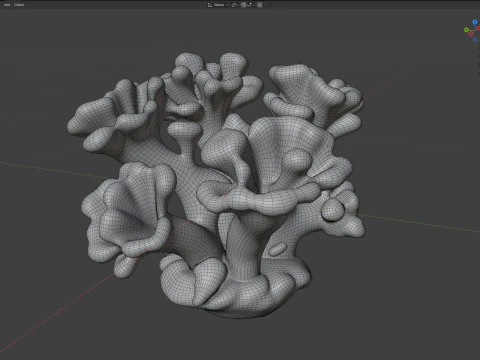Click the blue Z axis gizmo ball
480x360 pixels.
(475, 22)
